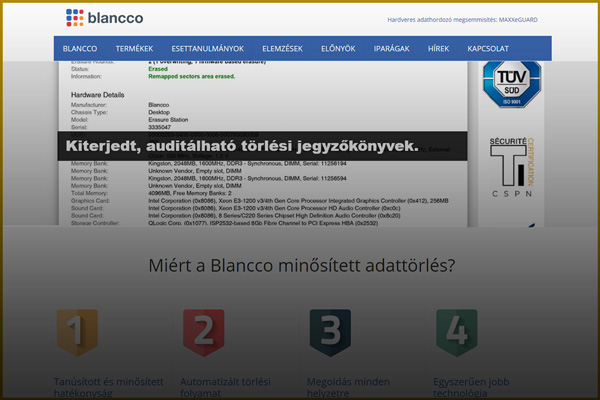Click the Erasure Station model value
The height and width of the screenshot is (400, 600).
(x=168, y=120)
